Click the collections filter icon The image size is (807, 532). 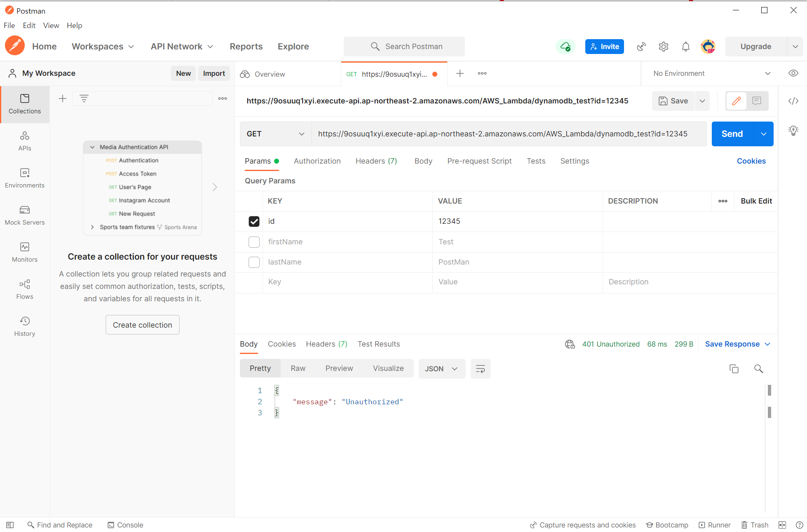click(x=84, y=98)
